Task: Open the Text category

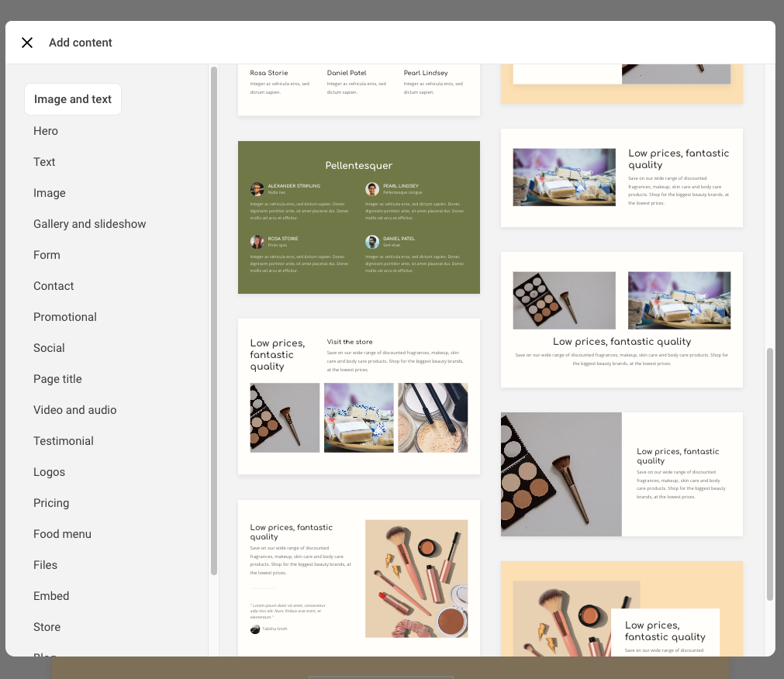Action: pyautogui.click(x=44, y=162)
